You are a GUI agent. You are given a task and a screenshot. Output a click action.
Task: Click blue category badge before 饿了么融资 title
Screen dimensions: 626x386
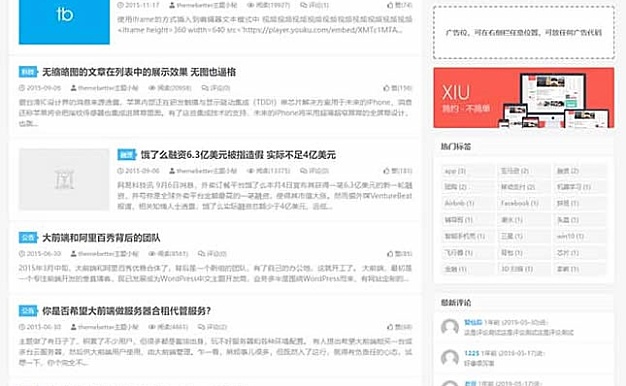pos(127,155)
